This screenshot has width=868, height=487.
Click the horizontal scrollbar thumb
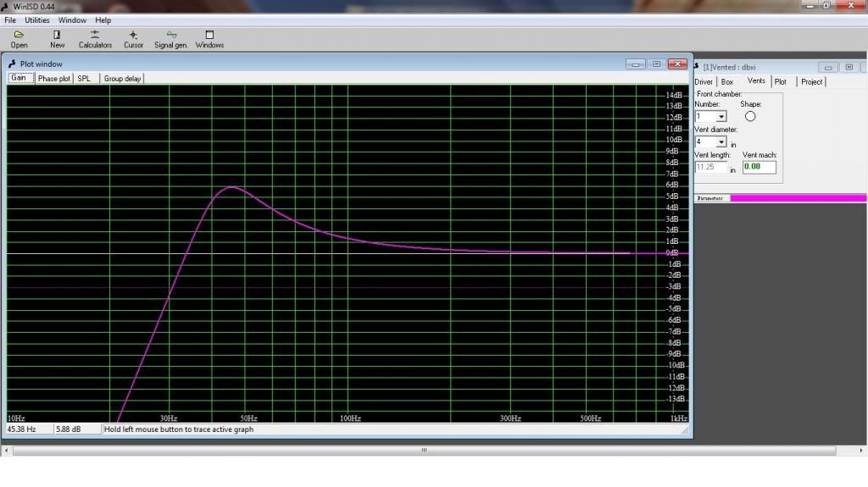[x=424, y=451]
